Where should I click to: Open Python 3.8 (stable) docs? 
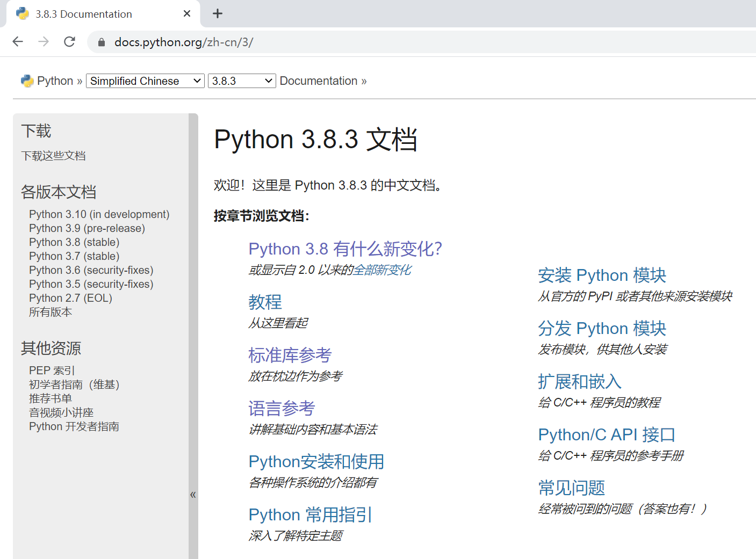(74, 242)
